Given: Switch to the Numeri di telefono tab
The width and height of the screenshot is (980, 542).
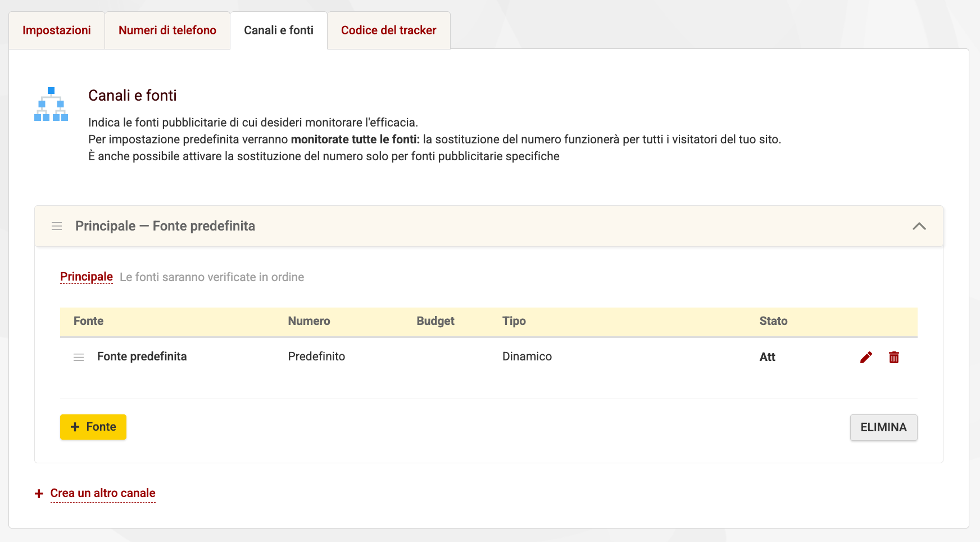Looking at the screenshot, I should pyautogui.click(x=167, y=30).
